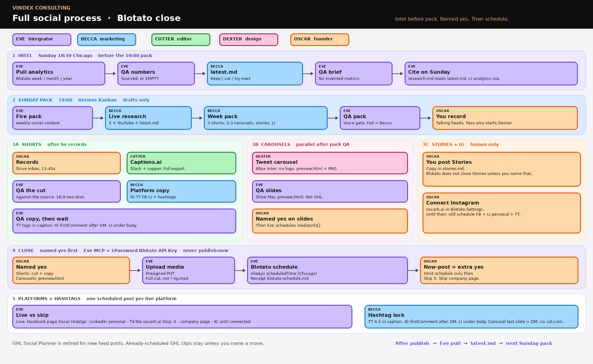
Task: Select the Upload media card
Action: 188,270
